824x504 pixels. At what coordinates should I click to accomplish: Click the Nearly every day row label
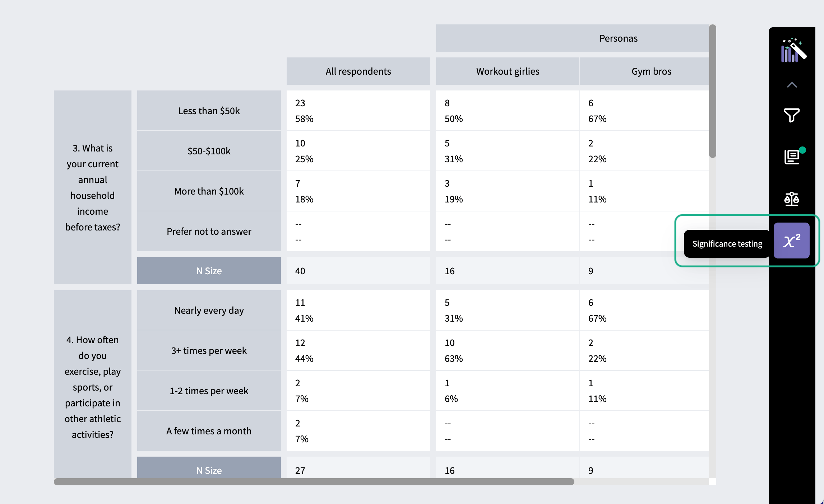(x=209, y=310)
